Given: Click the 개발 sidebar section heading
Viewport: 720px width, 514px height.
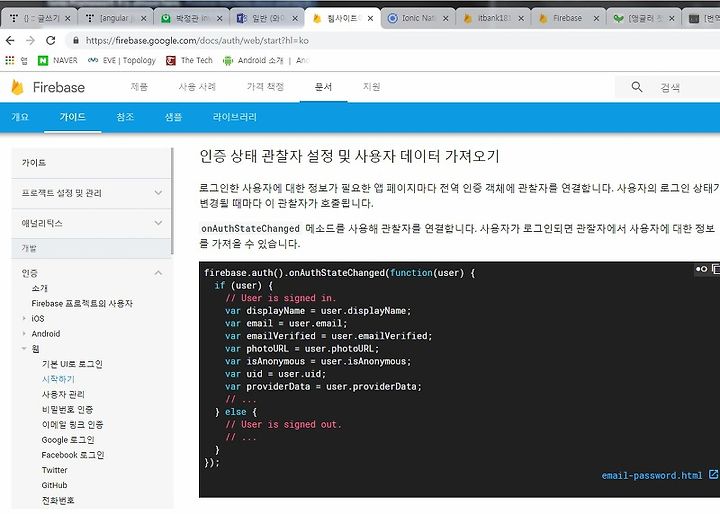Looking at the screenshot, I should coord(91,248).
